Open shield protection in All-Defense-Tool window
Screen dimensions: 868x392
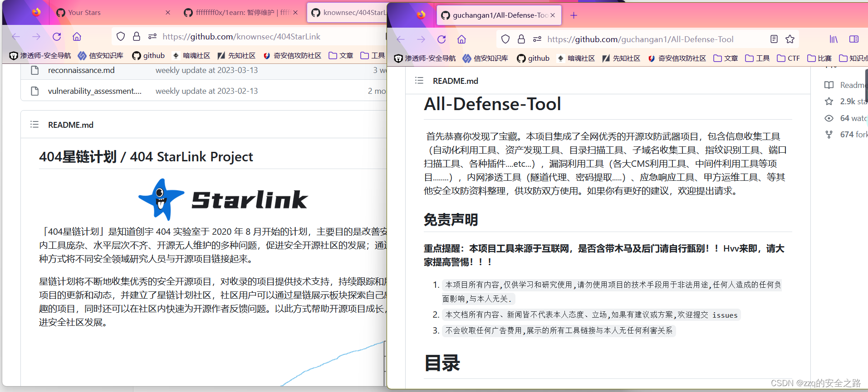tap(505, 39)
